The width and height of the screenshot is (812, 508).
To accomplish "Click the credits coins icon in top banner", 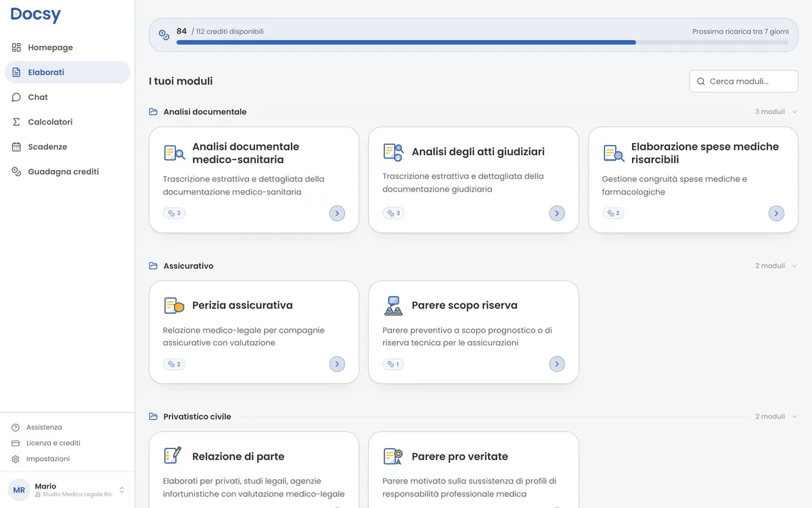I will 164,35.
